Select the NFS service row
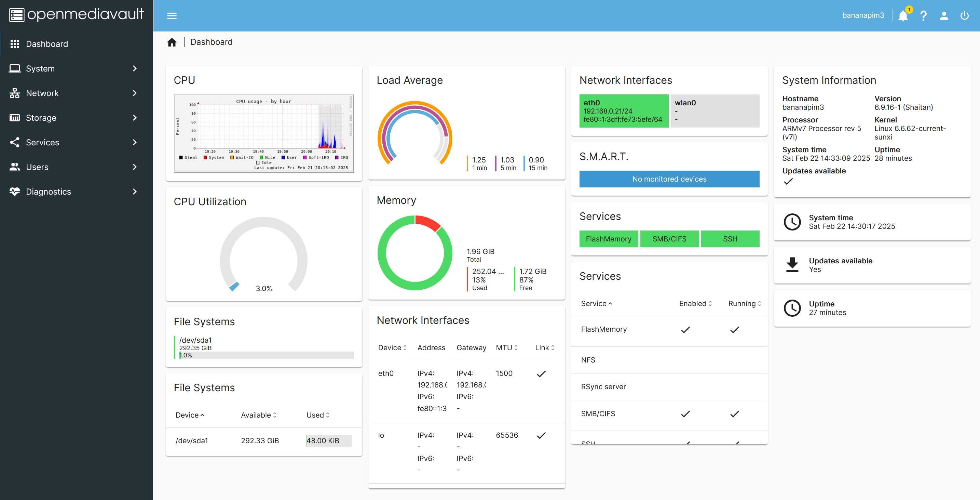The image size is (980, 500). tap(669, 360)
